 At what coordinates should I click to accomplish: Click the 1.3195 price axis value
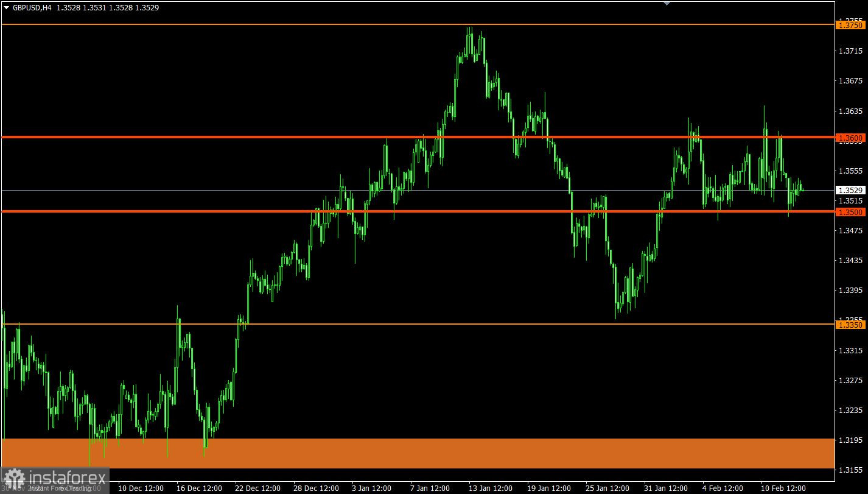click(x=850, y=440)
